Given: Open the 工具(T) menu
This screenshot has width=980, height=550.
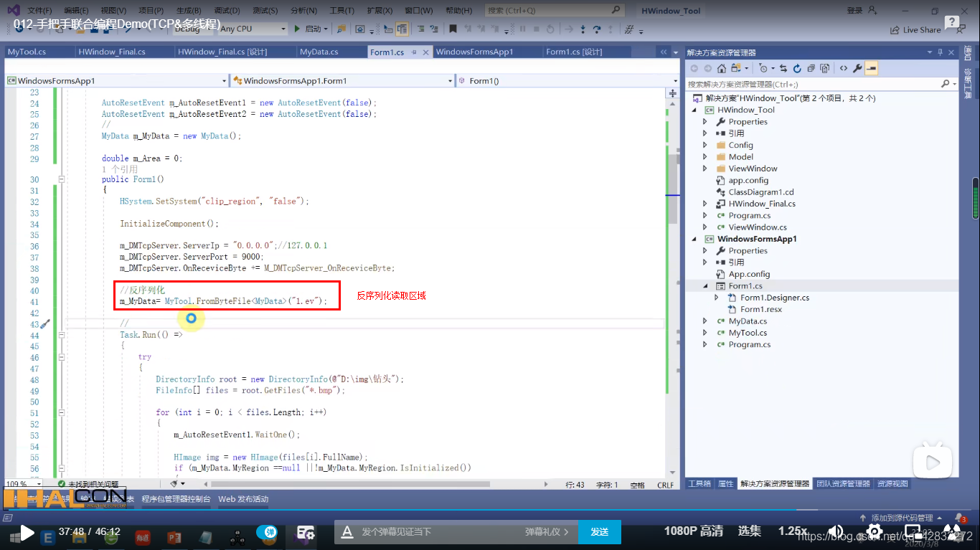Looking at the screenshot, I should (x=341, y=11).
